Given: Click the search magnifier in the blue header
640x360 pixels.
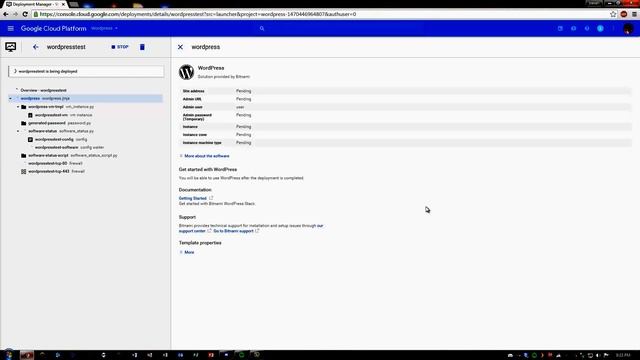Looking at the screenshot, I should pos(262,29).
